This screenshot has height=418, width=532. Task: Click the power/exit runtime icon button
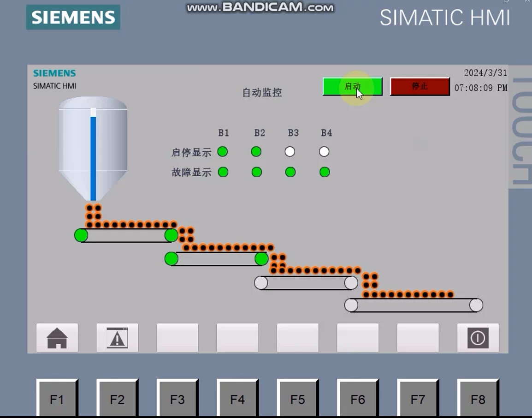[478, 338]
